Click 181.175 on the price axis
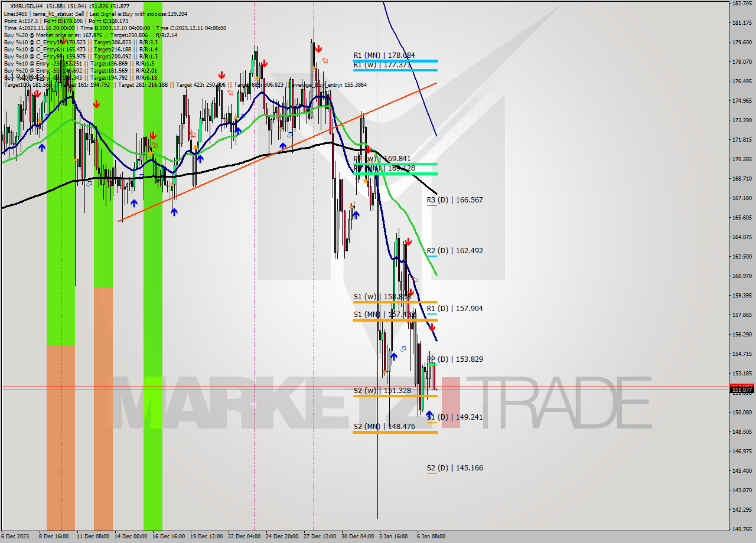 pyautogui.click(x=741, y=23)
